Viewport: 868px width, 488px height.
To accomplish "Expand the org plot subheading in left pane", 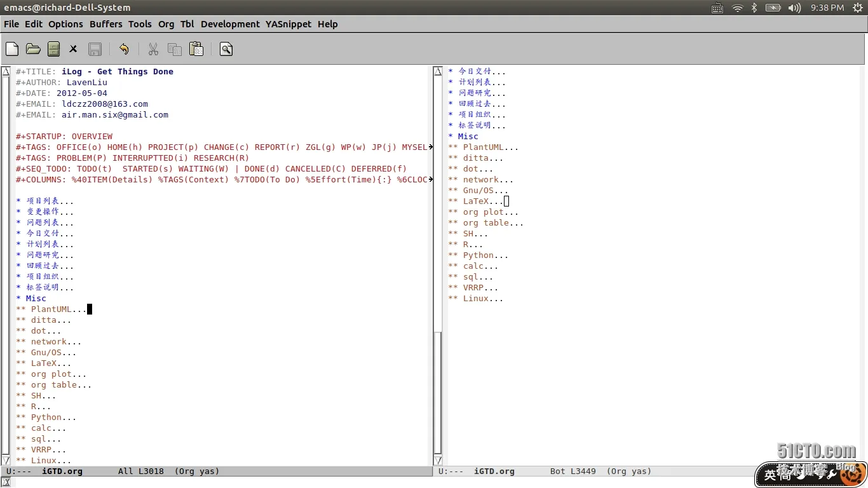I will [x=51, y=374].
